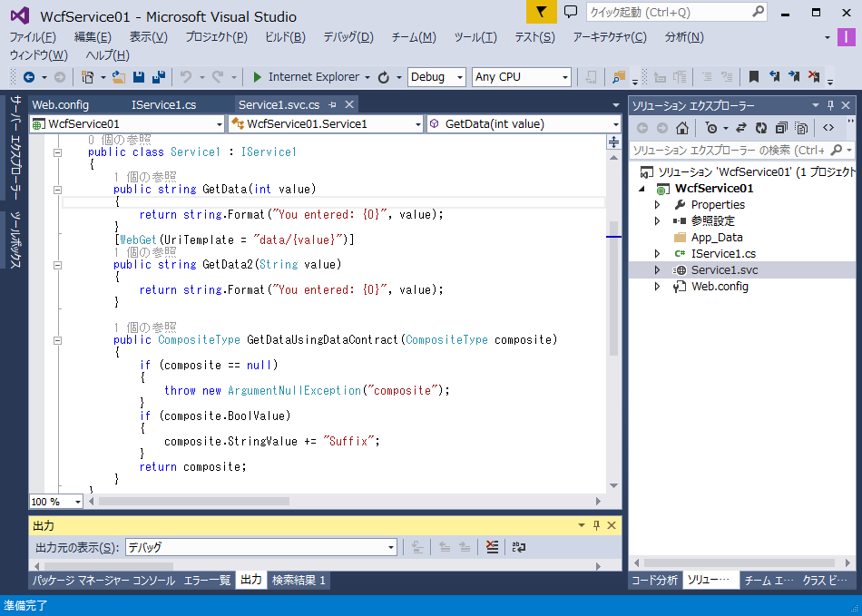This screenshot has height=616, width=862.
Task: Open the エラー一覧 tab at the bottom
Action: 207,581
